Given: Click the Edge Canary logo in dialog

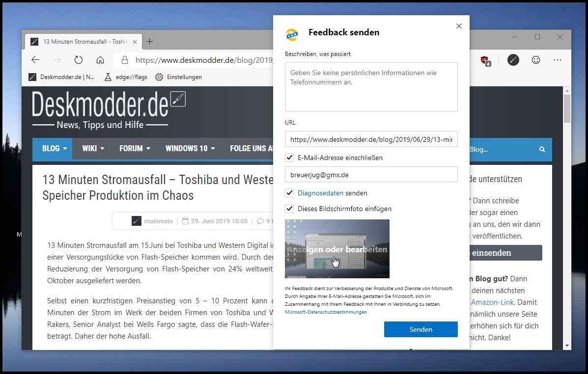Looking at the screenshot, I should [x=292, y=34].
